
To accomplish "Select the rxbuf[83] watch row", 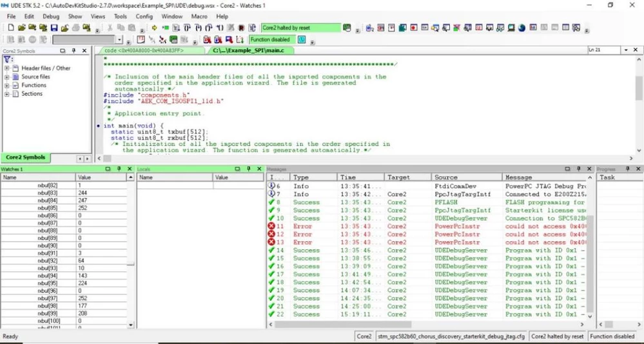I will (64, 193).
